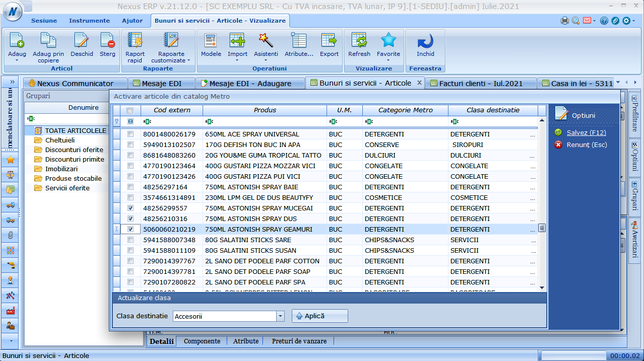Toggle the select-all header checkbox

coord(130,110)
